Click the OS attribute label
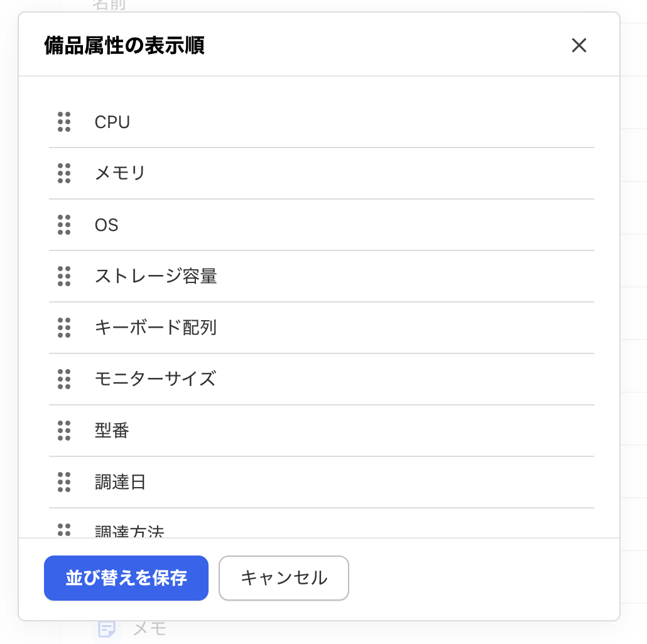The image size is (647, 644). click(107, 225)
